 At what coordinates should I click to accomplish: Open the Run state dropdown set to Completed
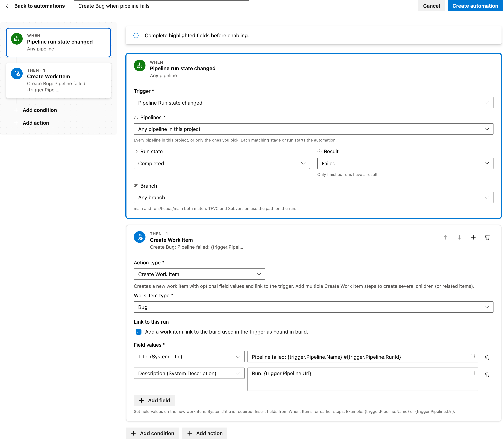222,163
